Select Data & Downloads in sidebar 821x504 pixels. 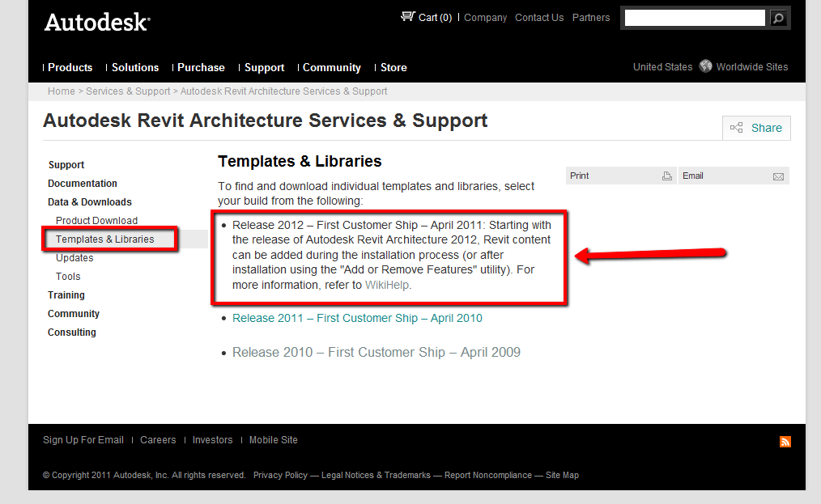coord(90,202)
